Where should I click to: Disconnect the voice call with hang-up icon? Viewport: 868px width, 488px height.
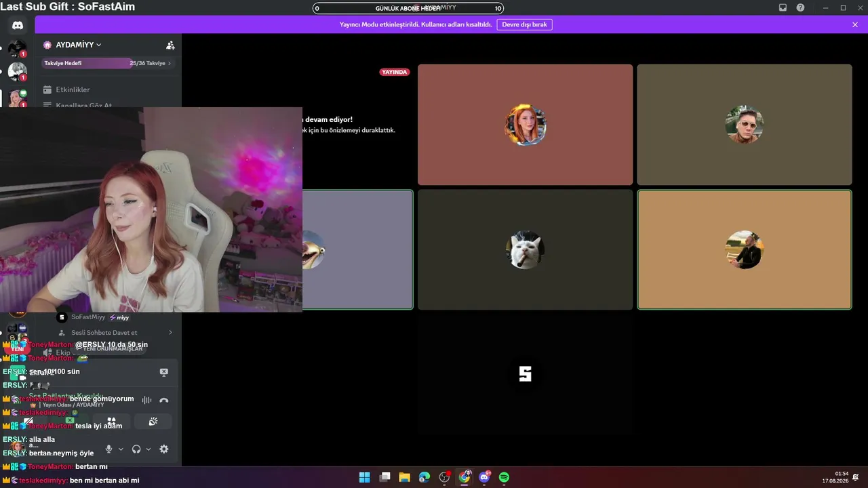163,400
